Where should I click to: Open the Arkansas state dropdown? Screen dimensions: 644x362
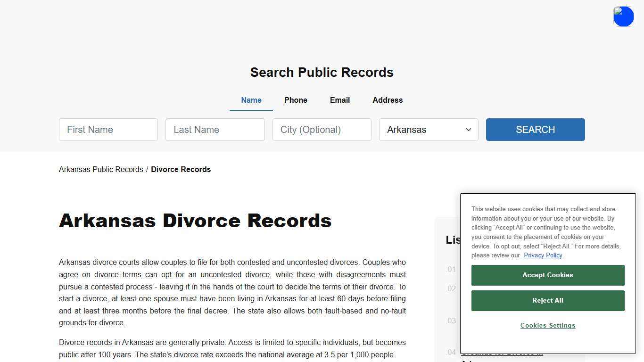pos(428,130)
